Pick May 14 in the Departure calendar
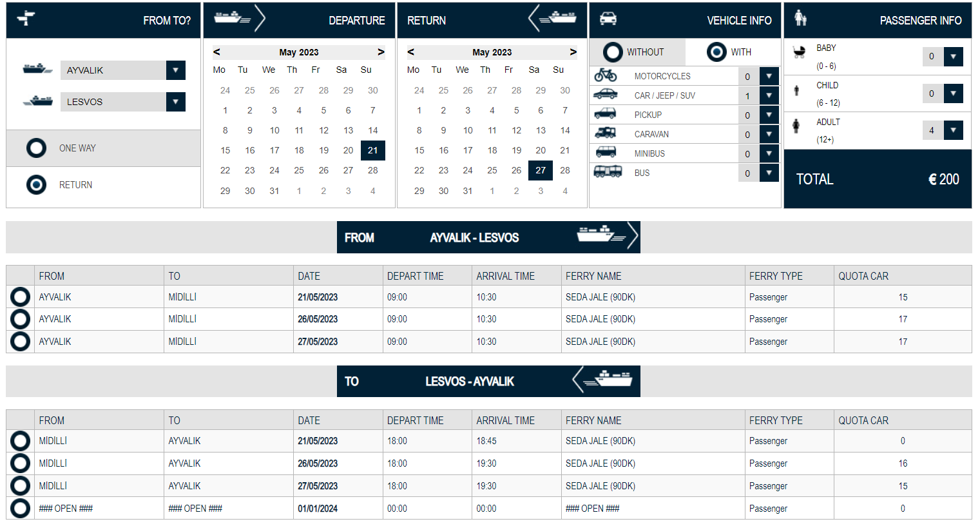Image resolution: width=980 pixels, height=526 pixels. [x=372, y=130]
